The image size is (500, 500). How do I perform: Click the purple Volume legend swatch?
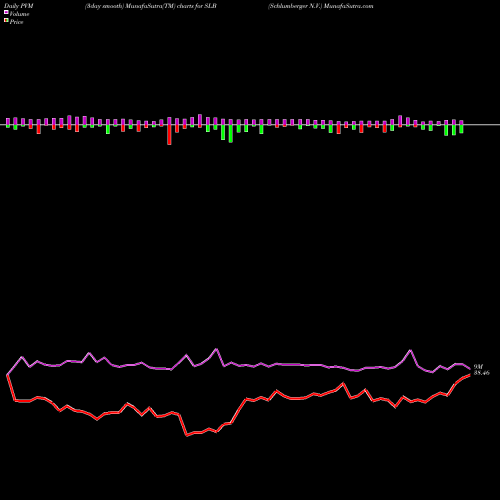(x=6, y=12)
